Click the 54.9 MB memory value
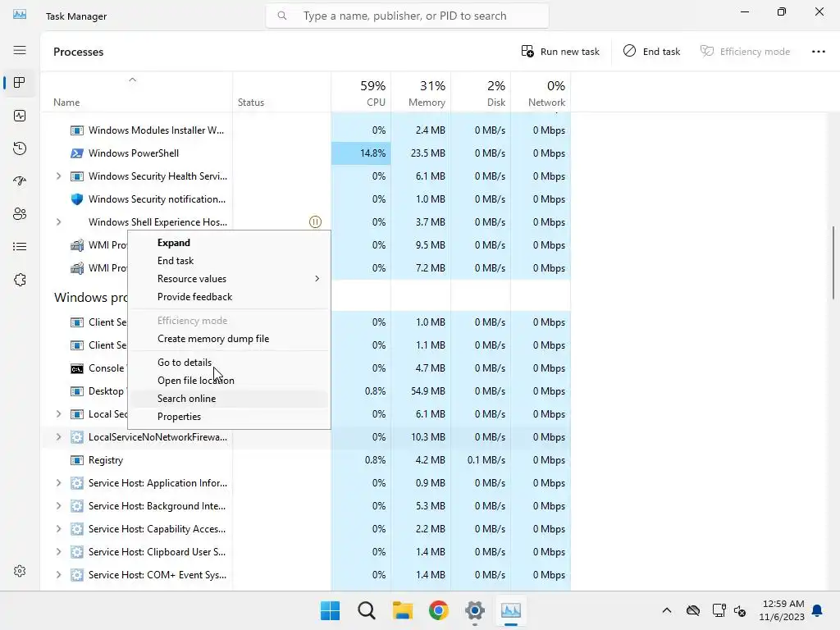The width and height of the screenshot is (840, 630). click(x=428, y=391)
